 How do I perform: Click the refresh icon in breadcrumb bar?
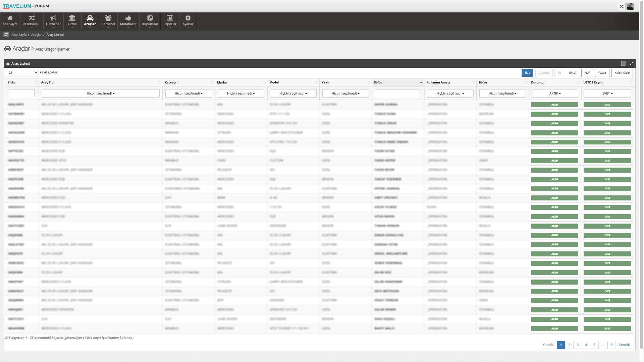tap(6, 35)
